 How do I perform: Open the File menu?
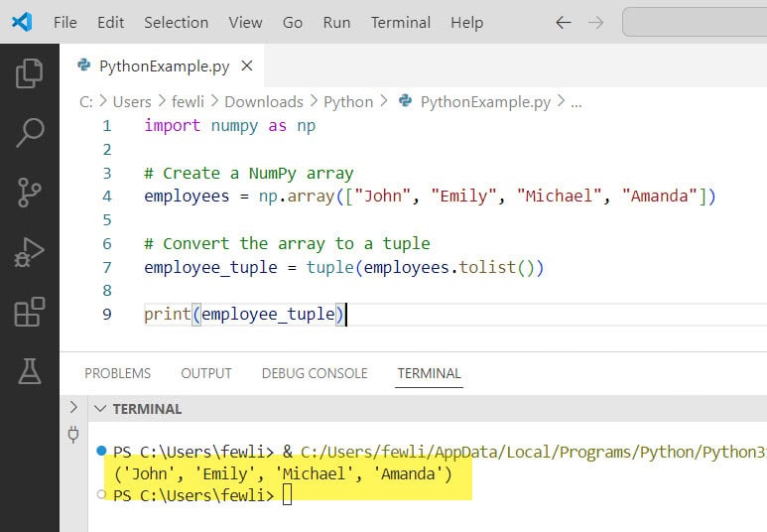65,23
